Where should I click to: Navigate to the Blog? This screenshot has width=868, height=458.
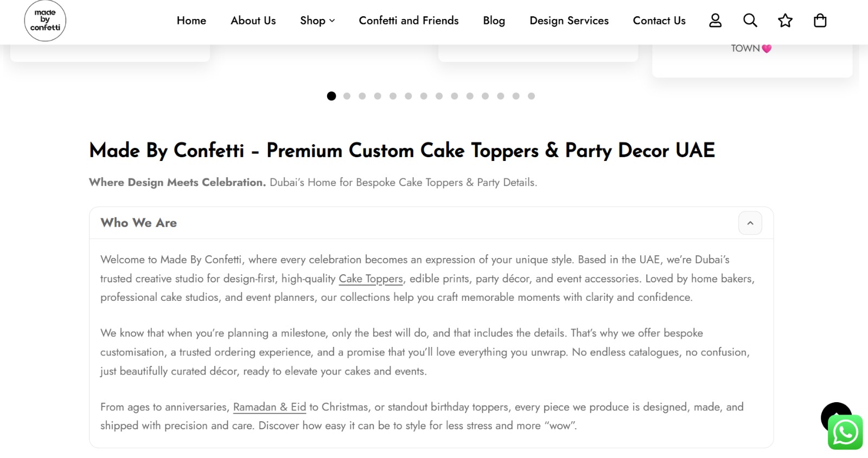pos(494,21)
